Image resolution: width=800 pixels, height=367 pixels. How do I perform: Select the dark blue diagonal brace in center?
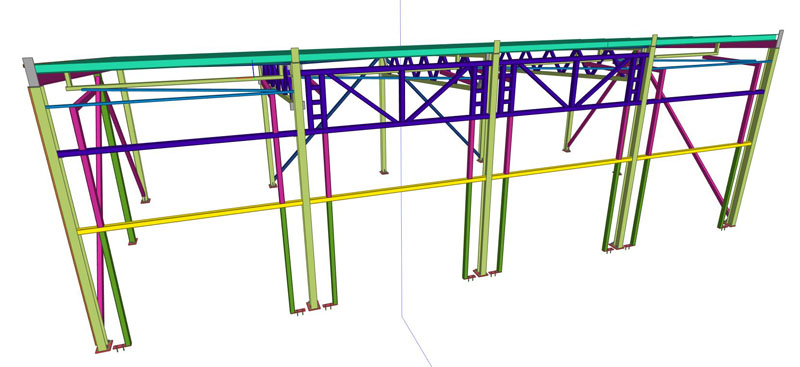(443, 119)
